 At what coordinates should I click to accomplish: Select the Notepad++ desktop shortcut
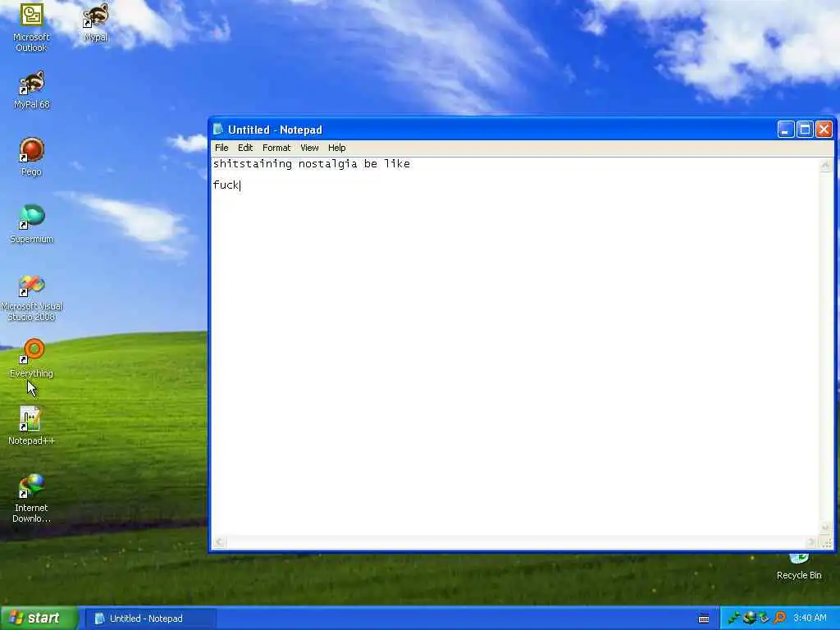(x=31, y=427)
